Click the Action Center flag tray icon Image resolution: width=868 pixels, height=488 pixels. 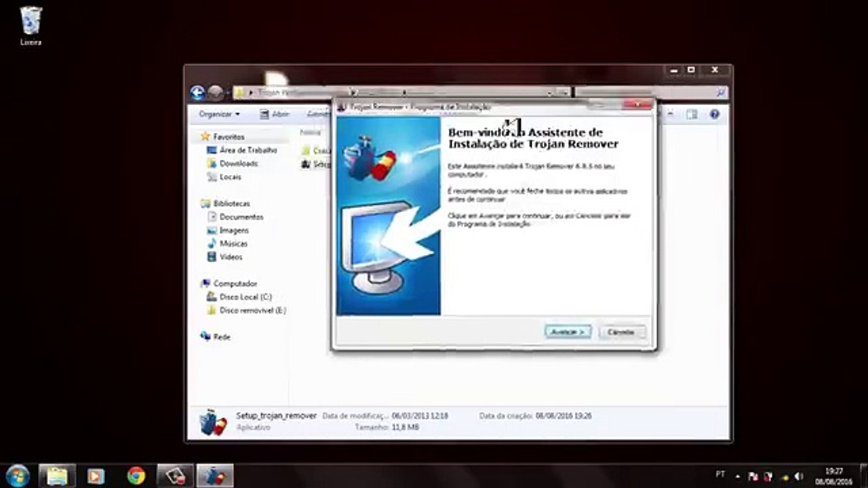753,476
